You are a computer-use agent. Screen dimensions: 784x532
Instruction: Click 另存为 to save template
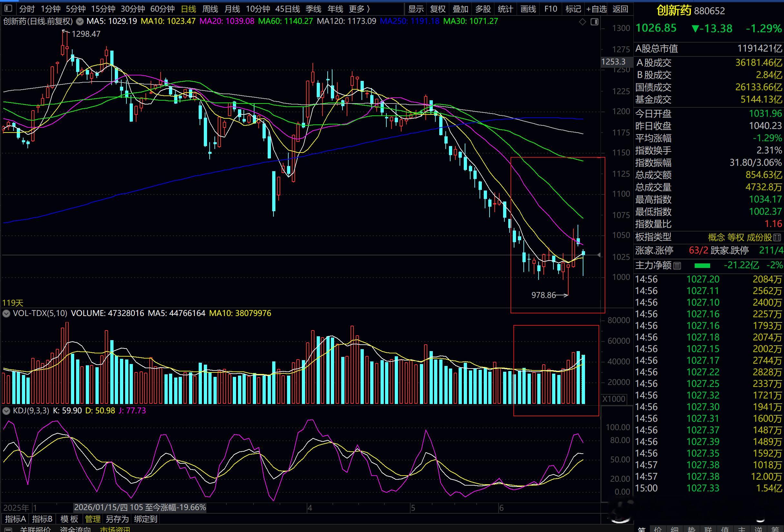[117, 519]
